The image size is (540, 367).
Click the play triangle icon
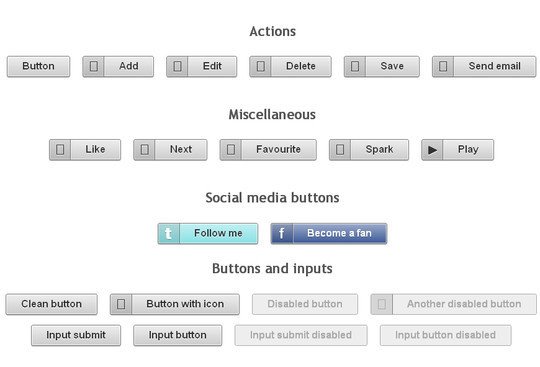(432, 150)
